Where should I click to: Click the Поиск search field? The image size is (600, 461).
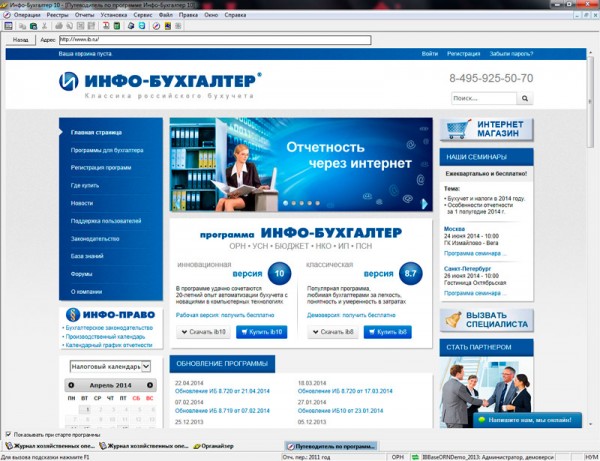484,98
